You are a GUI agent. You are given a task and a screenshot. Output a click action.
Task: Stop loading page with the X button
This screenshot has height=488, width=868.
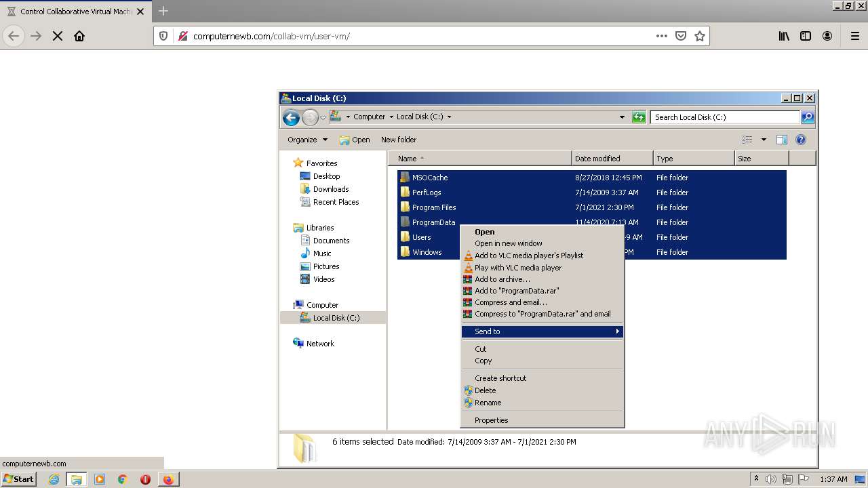point(58,36)
